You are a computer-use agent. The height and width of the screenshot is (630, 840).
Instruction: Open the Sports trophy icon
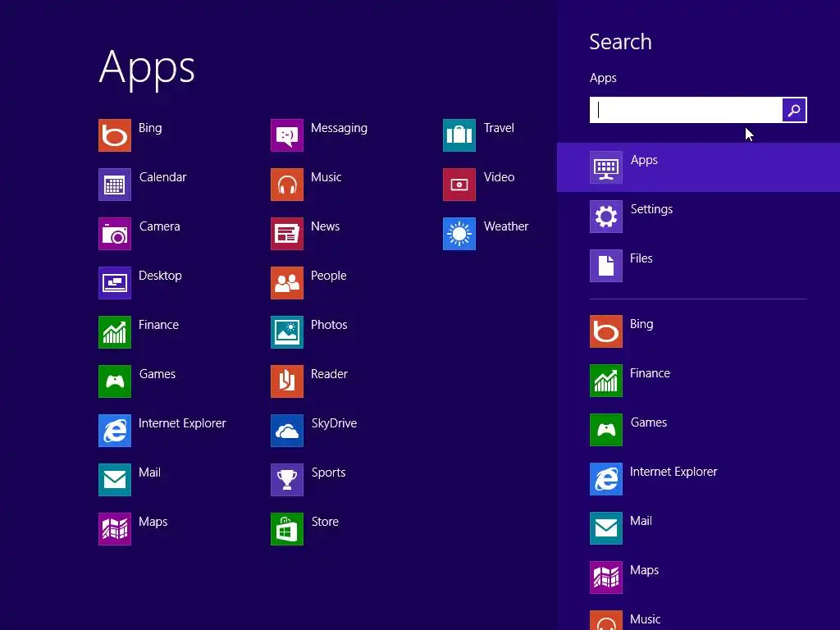287,480
